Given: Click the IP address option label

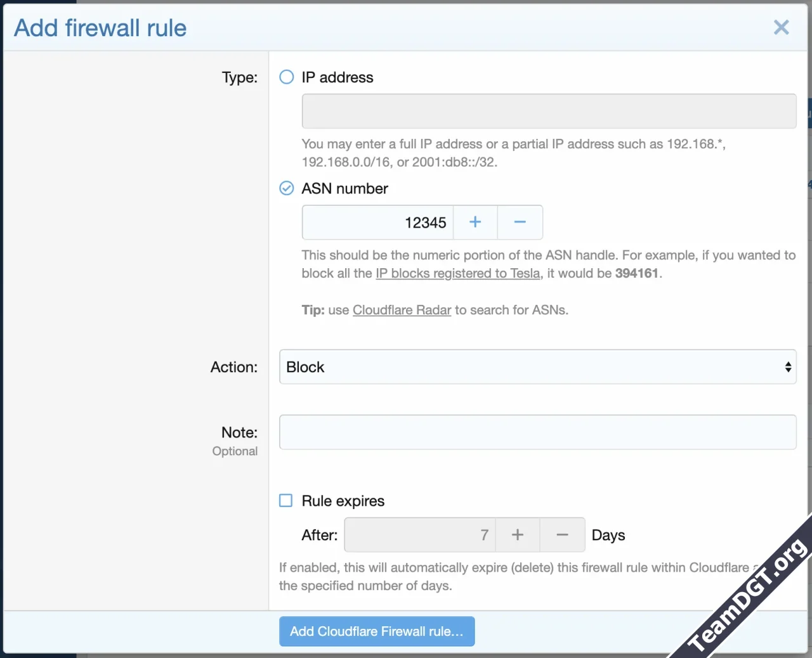Looking at the screenshot, I should 337,77.
